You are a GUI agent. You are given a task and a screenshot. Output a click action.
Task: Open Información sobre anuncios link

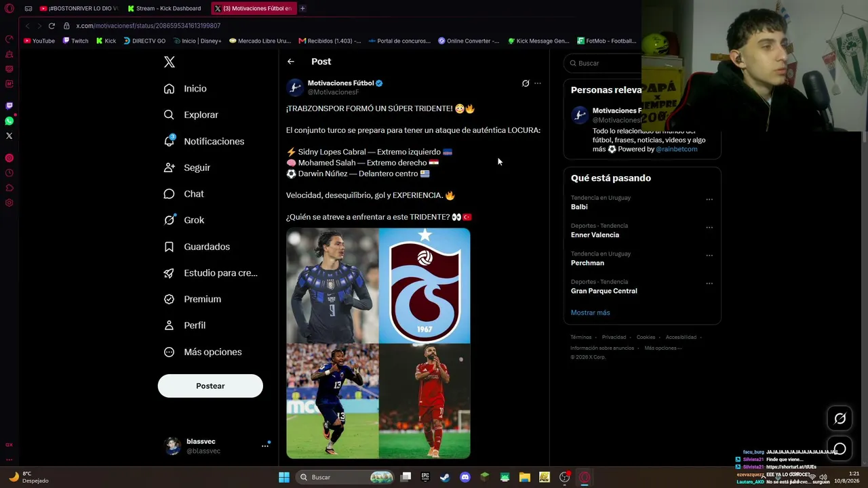click(x=602, y=348)
